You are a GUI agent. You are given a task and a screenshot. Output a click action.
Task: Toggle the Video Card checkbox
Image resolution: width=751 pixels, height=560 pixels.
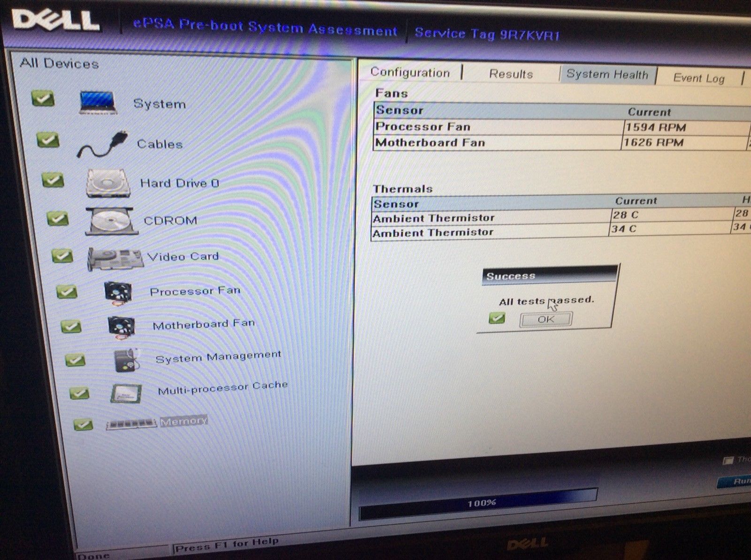pyautogui.click(x=62, y=256)
